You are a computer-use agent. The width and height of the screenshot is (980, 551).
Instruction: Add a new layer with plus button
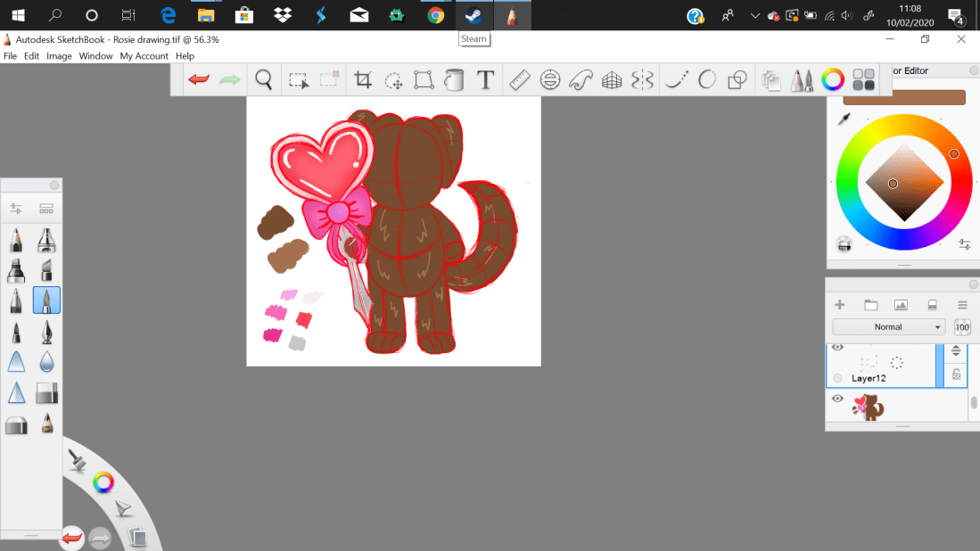(x=839, y=305)
